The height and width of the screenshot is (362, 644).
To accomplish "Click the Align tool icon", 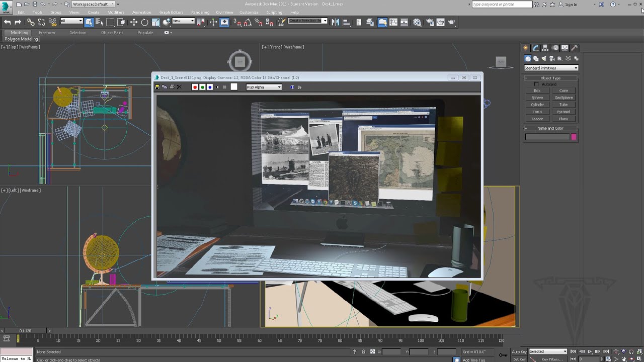I will coord(346,22).
